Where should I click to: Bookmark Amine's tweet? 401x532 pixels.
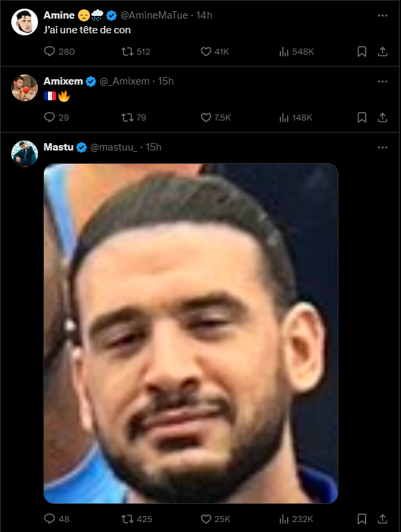click(x=362, y=51)
